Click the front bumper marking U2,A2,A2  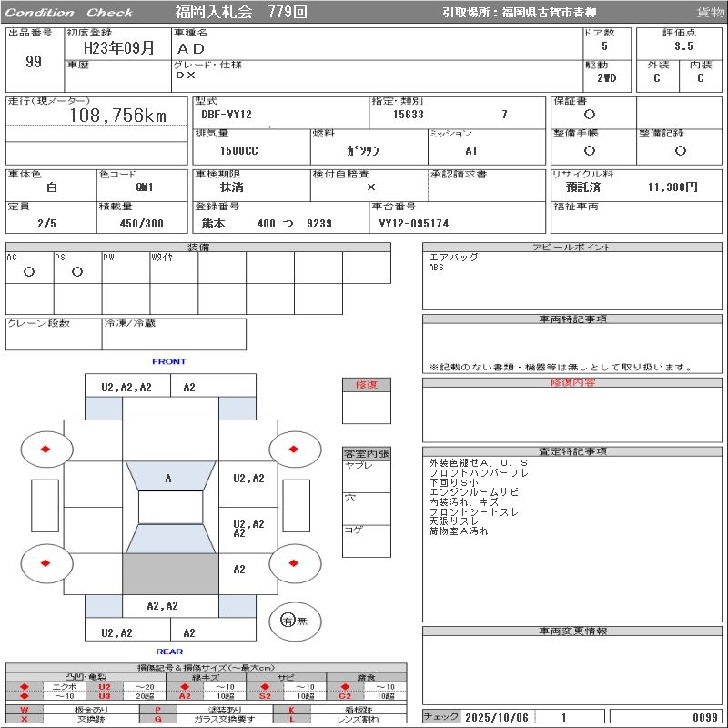point(126,388)
